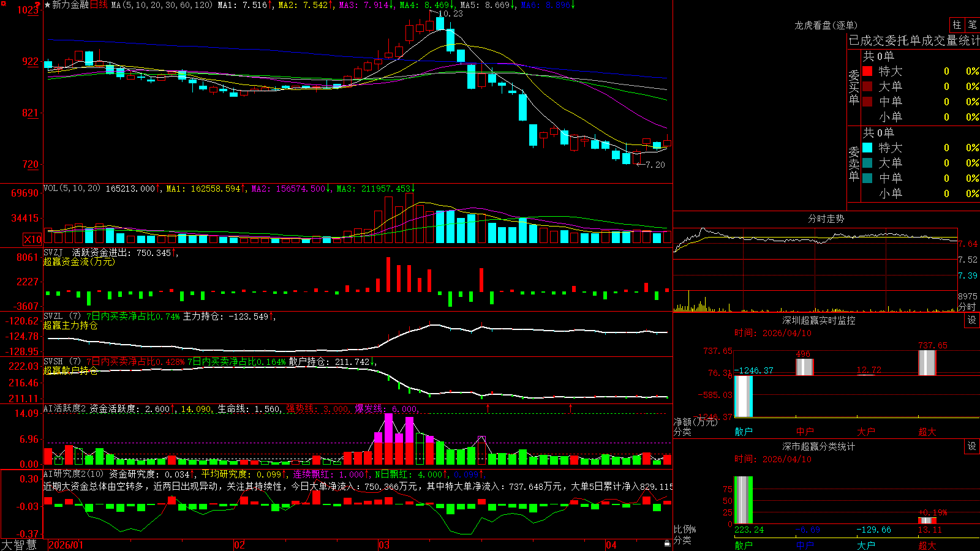
Task: Switch 龙虎看盘 to 笔 view
Action: pos(972,24)
